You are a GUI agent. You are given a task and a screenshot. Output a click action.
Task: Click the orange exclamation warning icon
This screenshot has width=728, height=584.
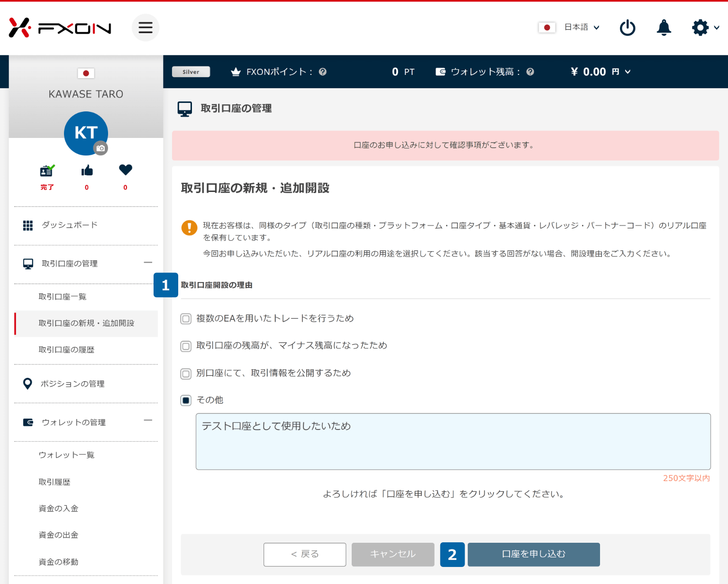pyautogui.click(x=189, y=228)
